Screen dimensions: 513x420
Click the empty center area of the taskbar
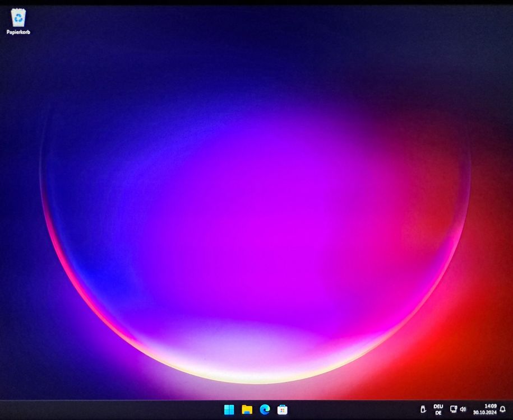348,409
